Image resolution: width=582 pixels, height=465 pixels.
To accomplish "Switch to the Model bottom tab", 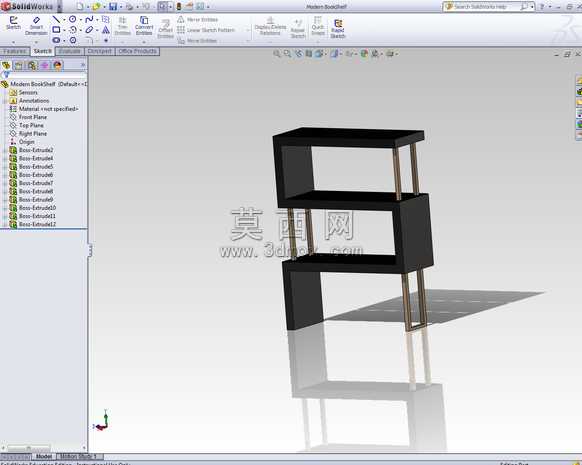I will [x=43, y=456].
